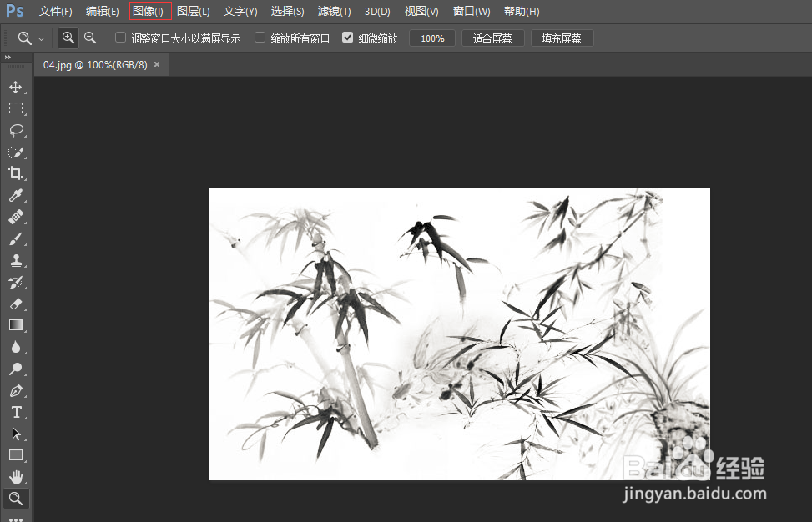Select the Rectangular Marquee tool

pos(16,108)
